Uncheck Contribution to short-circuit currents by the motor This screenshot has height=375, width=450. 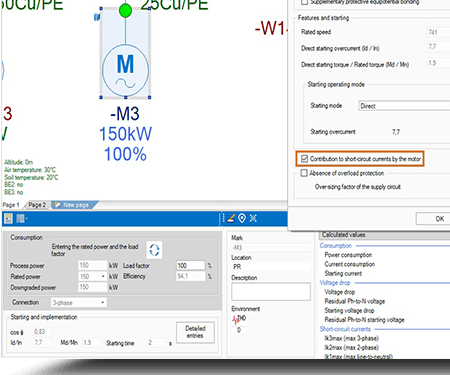[304, 159]
